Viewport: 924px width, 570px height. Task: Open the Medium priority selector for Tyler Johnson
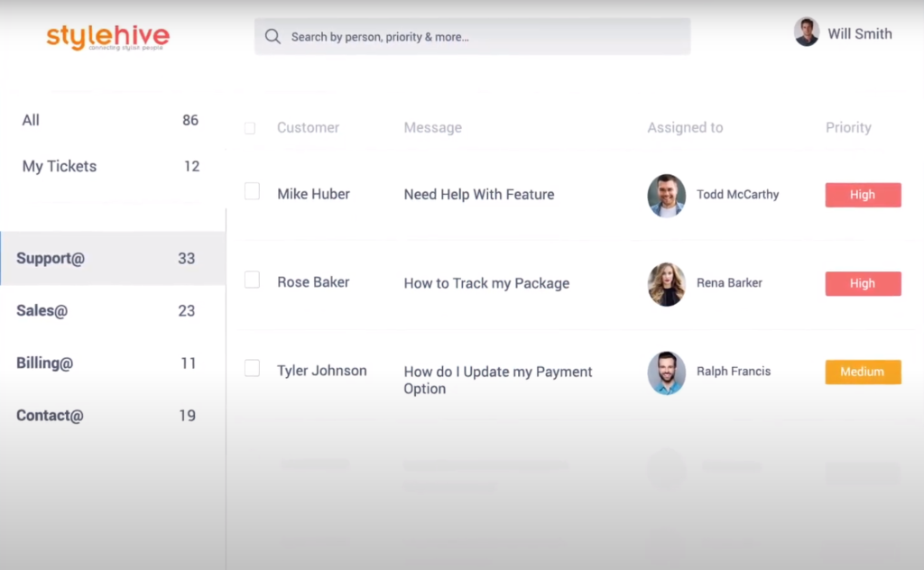863,372
